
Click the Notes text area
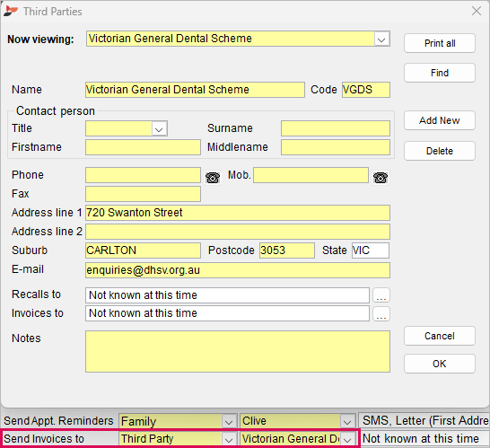238,352
